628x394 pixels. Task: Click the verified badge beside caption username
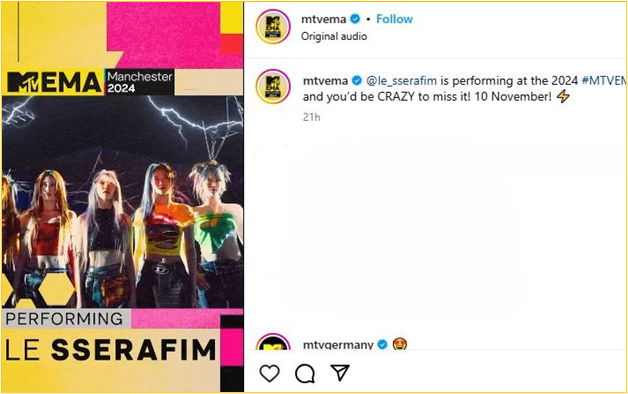[356, 80]
